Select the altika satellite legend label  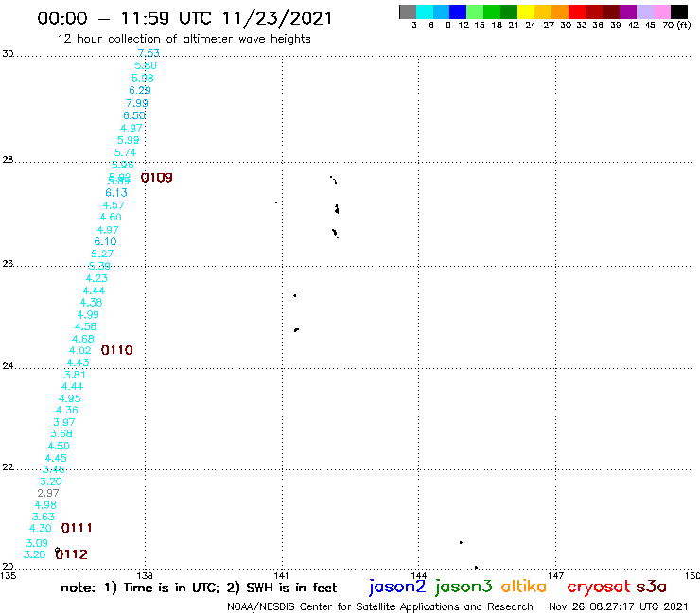click(x=524, y=587)
